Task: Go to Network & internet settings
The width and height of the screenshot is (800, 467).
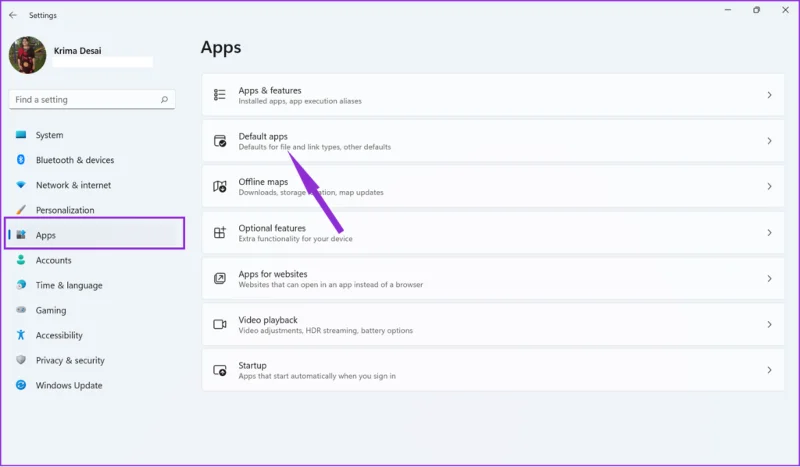Action: 73,185
